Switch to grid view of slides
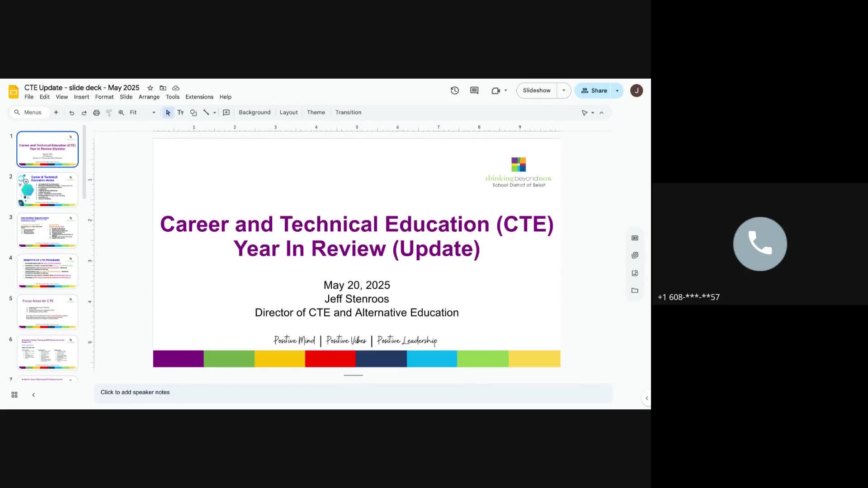The image size is (868, 488). click(14, 394)
